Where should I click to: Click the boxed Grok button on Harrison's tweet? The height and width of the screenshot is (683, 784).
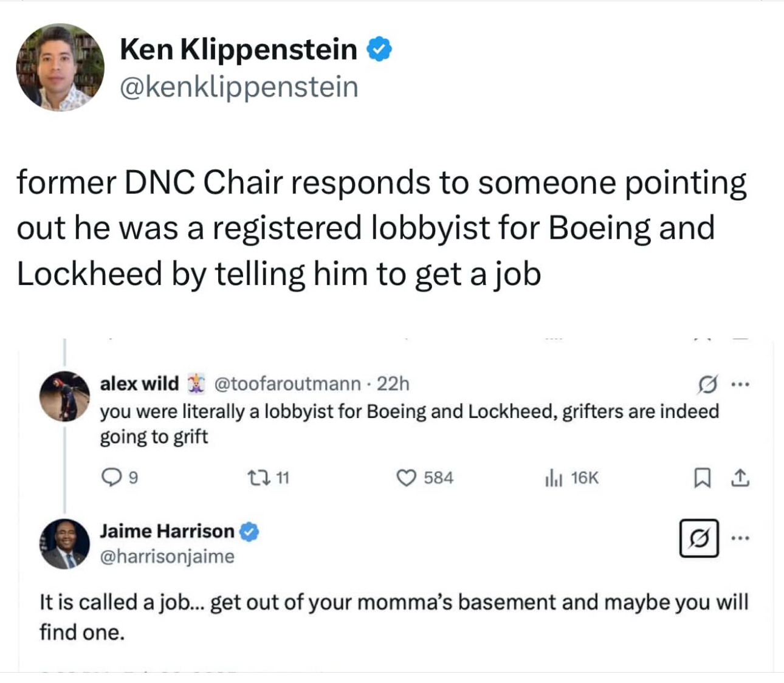click(x=699, y=538)
